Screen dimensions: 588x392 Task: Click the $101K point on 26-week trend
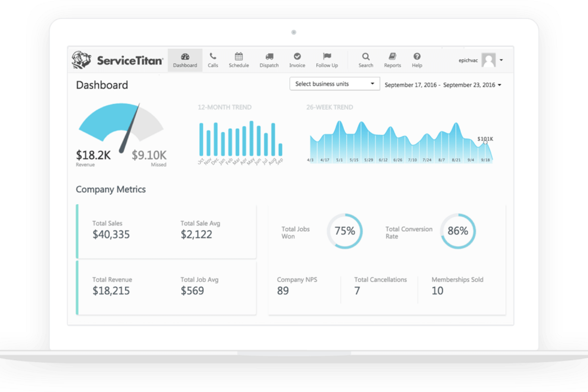coord(485,142)
